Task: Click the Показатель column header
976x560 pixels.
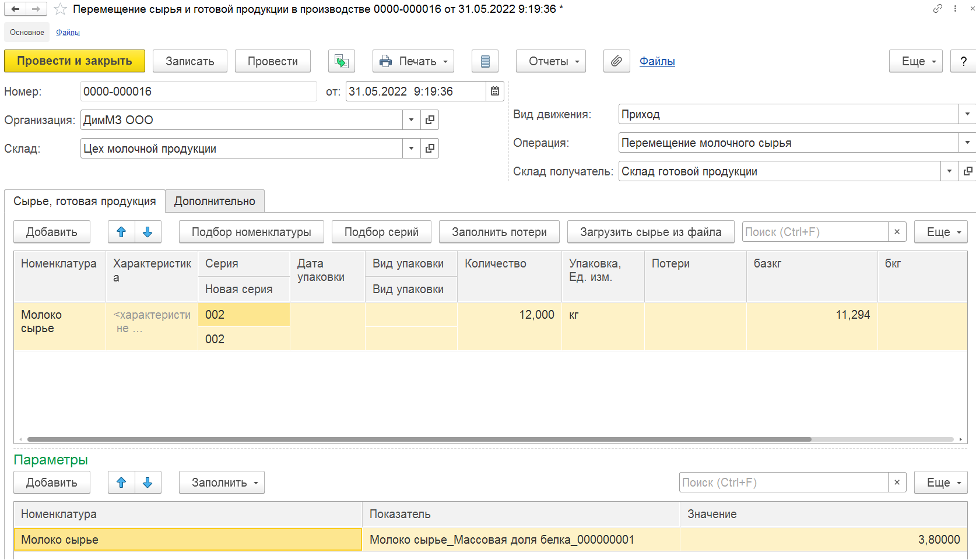Action: 521,514
